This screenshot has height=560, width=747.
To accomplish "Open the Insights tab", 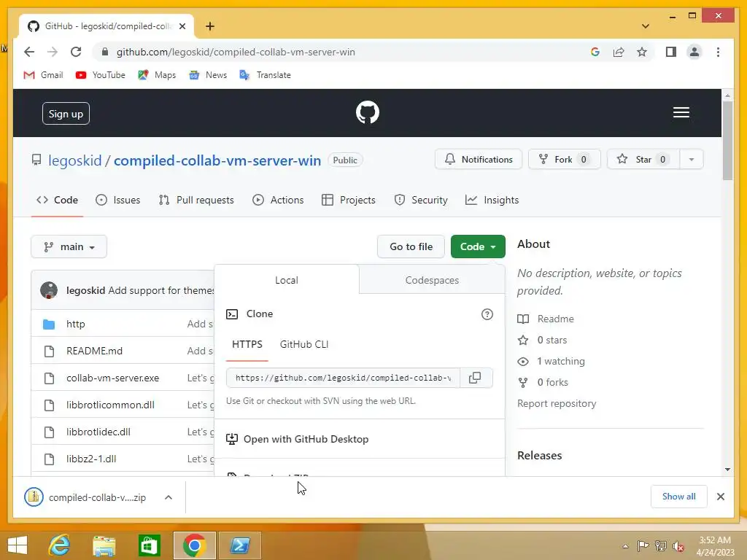I will tap(492, 200).
